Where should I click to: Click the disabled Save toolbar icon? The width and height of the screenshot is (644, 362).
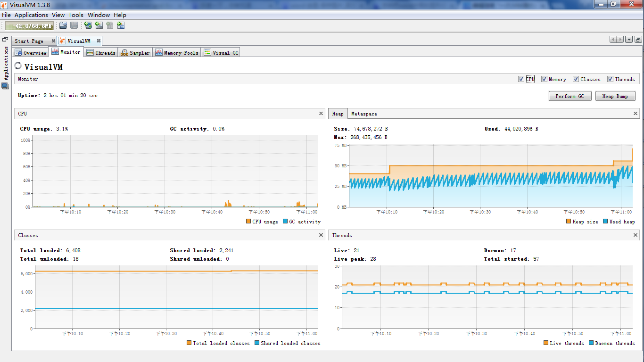pyautogui.click(x=74, y=25)
